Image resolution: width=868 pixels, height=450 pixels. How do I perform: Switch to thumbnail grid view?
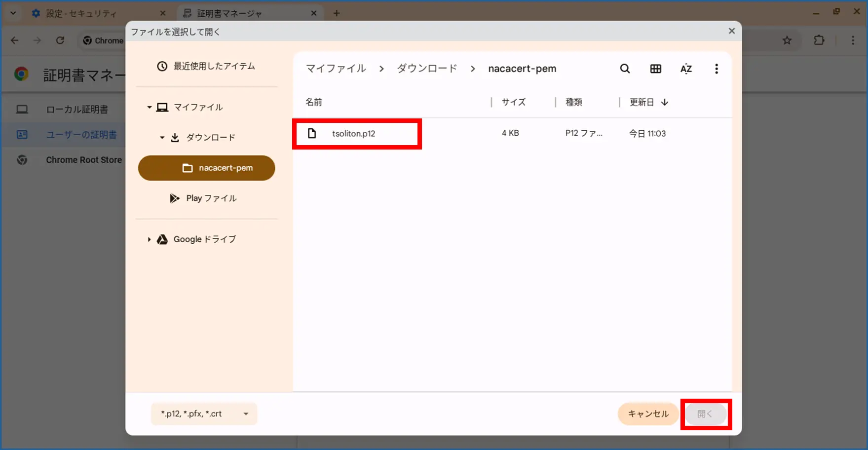click(x=655, y=69)
